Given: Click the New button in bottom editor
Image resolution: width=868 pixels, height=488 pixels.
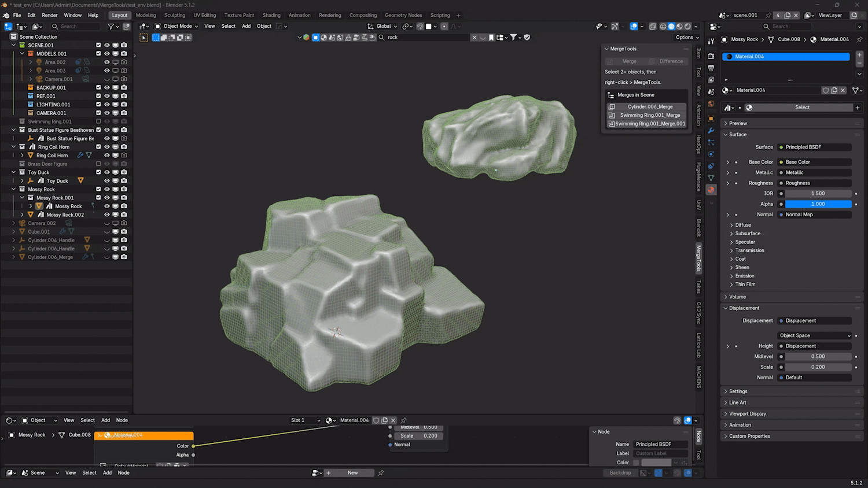Looking at the screenshot, I should tap(352, 473).
